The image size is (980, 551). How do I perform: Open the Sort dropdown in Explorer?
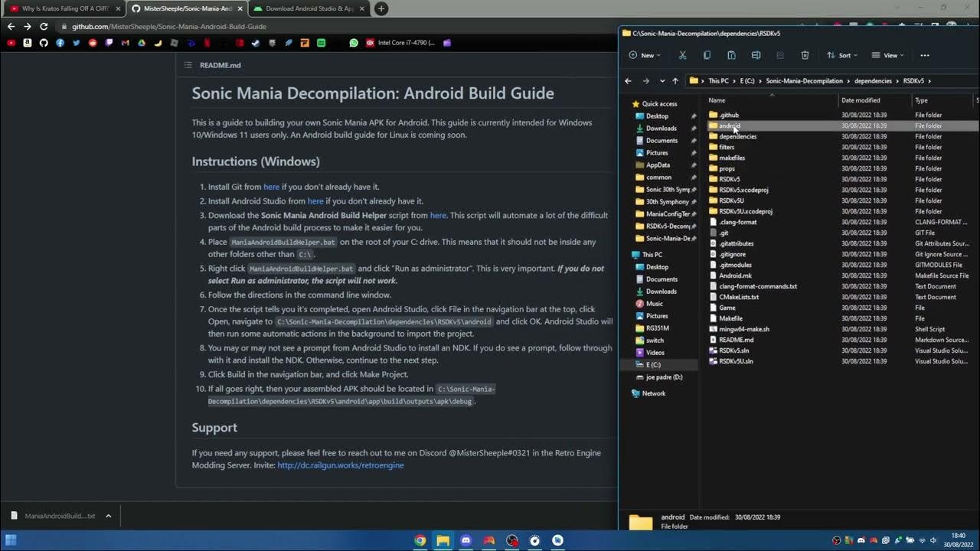point(841,55)
